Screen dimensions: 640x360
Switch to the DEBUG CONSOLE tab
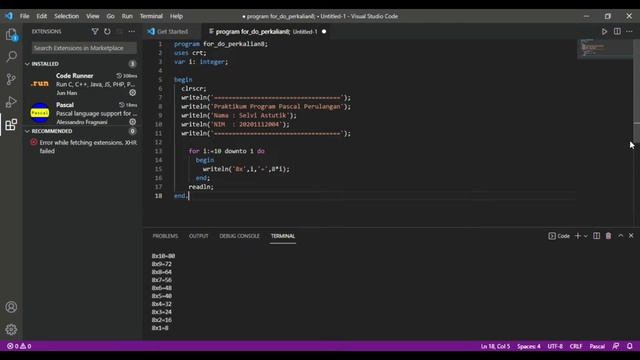239,236
